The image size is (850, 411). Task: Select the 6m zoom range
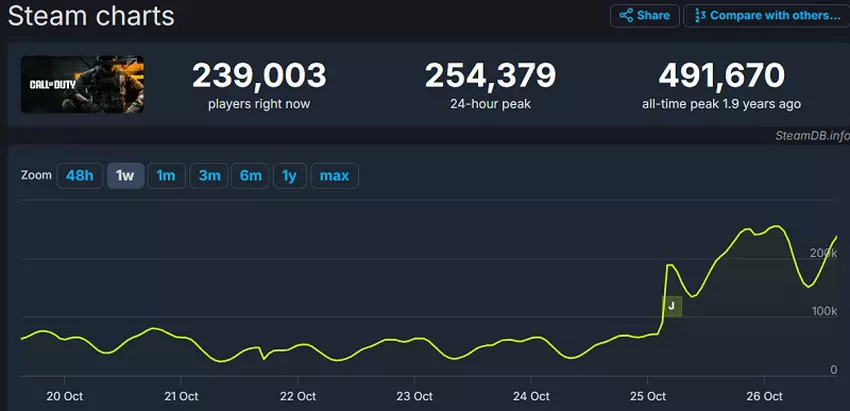[x=251, y=176]
